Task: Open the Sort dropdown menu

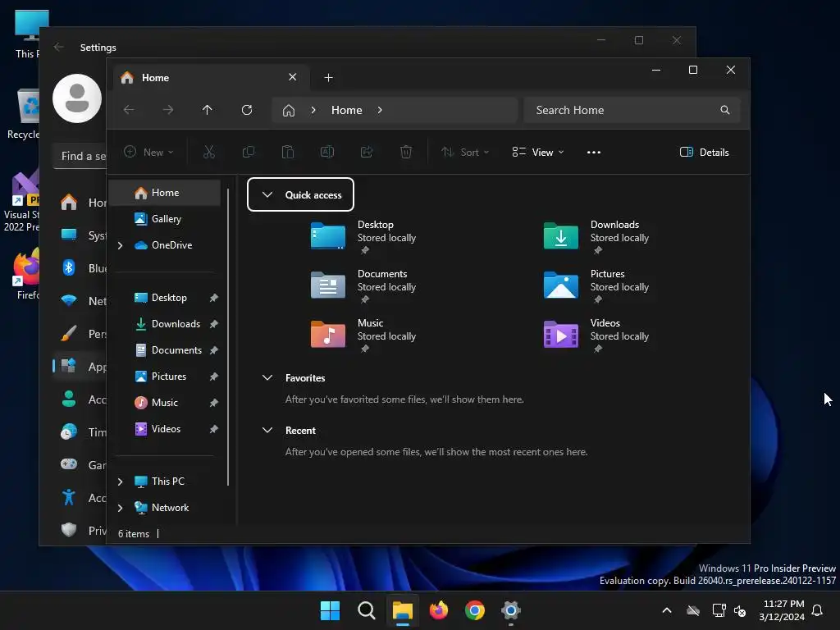Action: (x=465, y=152)
